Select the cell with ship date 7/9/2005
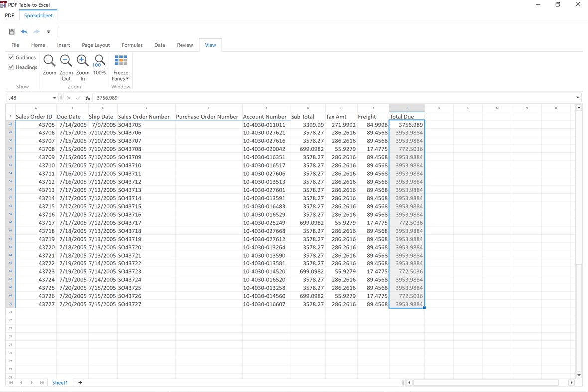 [103, 125]
